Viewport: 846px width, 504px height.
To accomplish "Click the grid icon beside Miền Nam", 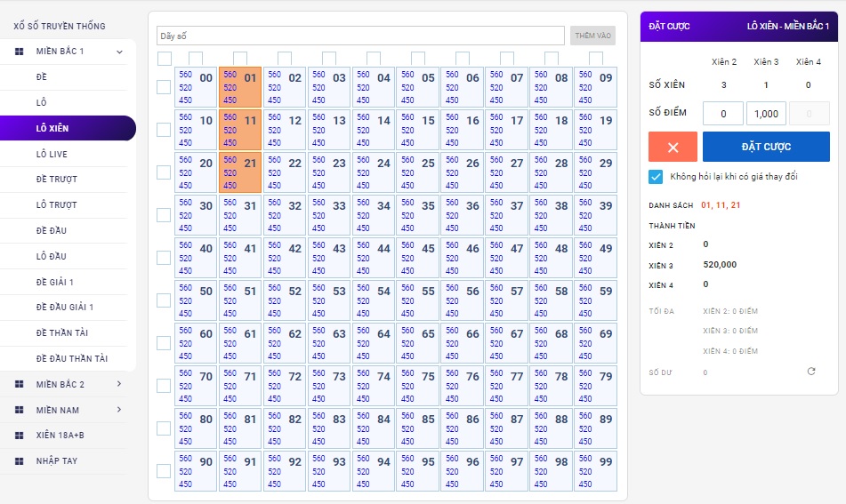I will pos(19,410).
